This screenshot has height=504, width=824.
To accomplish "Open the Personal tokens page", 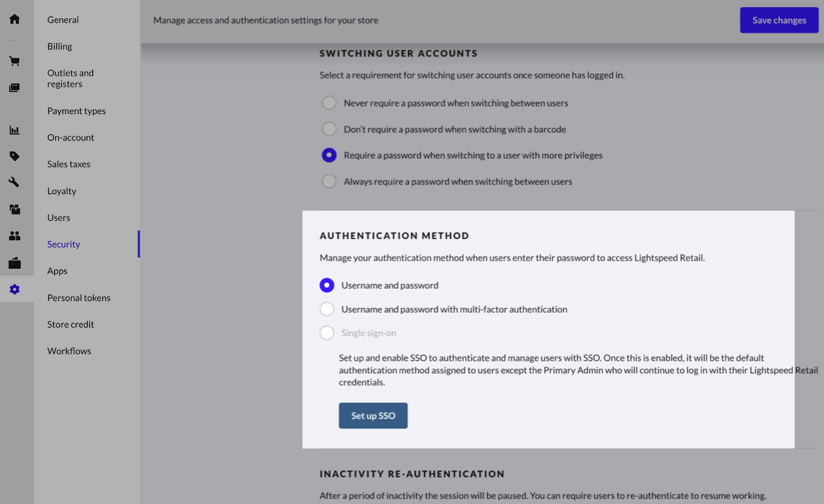I will point(78,298).
